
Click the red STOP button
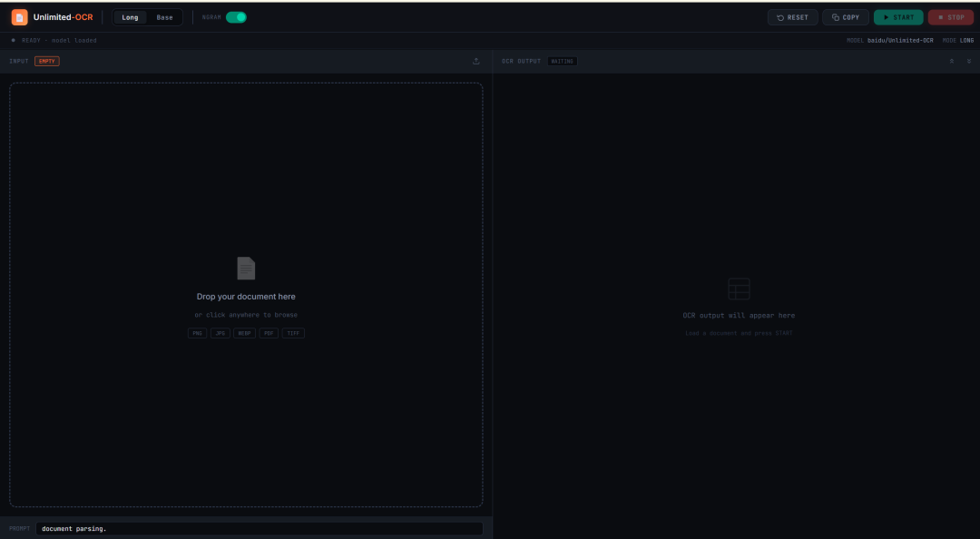951,17
